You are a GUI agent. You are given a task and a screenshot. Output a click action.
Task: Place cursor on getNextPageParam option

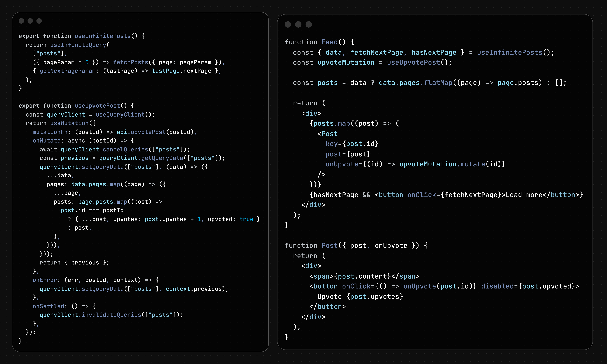click(68, 71)
